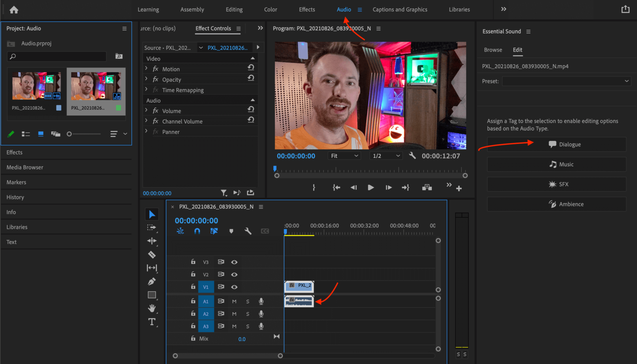
Task: Open the Captions and Graphics workspace
Action: [x=400, y=10]
